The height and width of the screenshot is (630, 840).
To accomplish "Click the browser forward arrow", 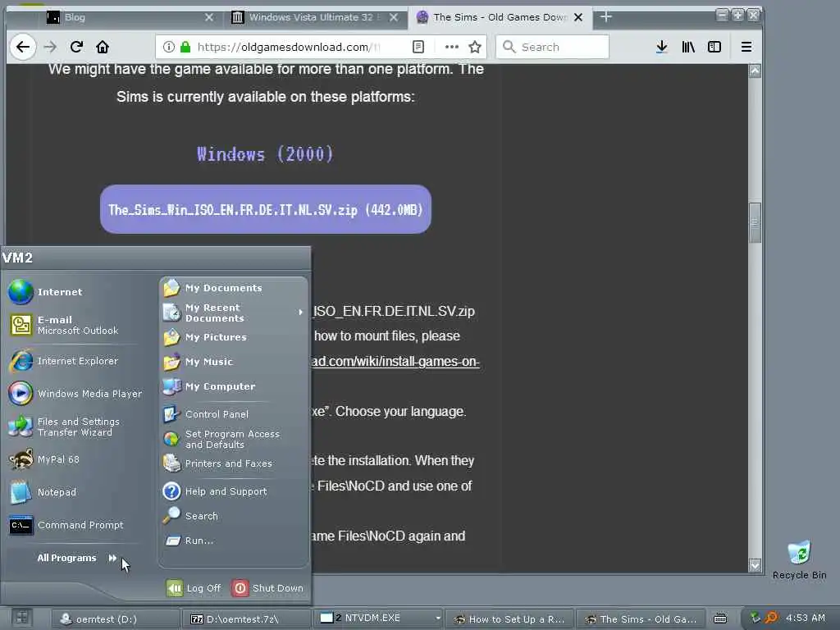I will [x=50, y=47].
